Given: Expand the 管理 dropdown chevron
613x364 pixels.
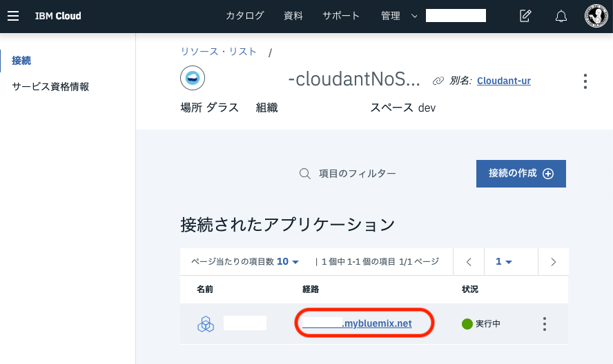Looking at the screenshot, I should pos(414,17).
